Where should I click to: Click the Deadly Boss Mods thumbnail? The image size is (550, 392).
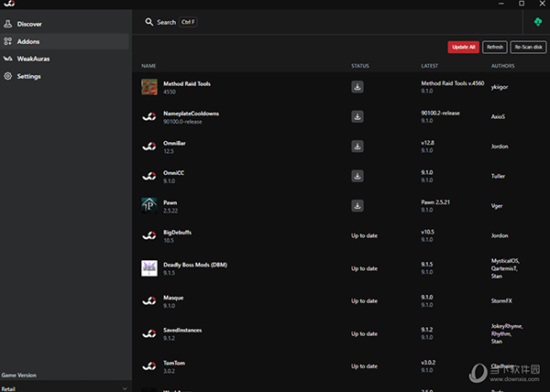coord(149,268)
